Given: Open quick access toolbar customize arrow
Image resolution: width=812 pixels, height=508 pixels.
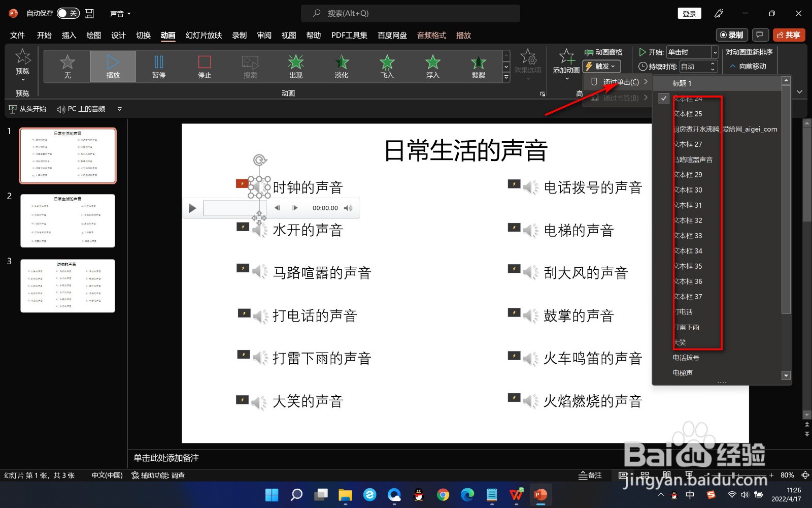Looking at the screenshot, I should click(x=120, y=109).
